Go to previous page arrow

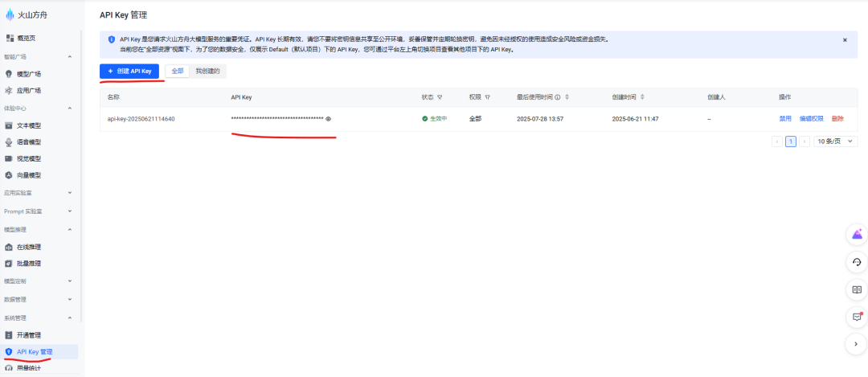click(x=776, y=141)
